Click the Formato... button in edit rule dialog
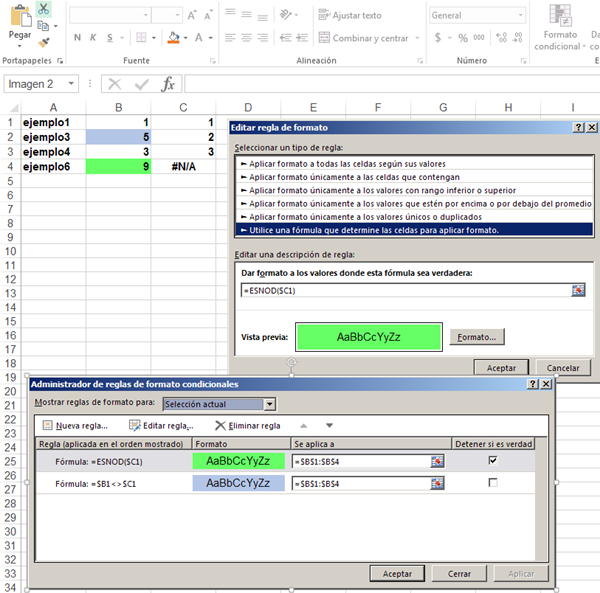600x593 pixels. click(x=476, y=338)
